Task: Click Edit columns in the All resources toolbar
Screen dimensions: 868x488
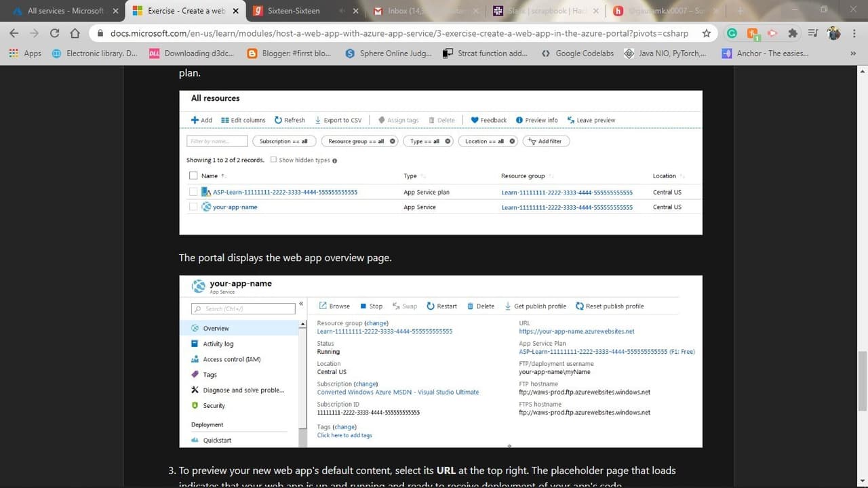Action: click(x=243, y=120)
